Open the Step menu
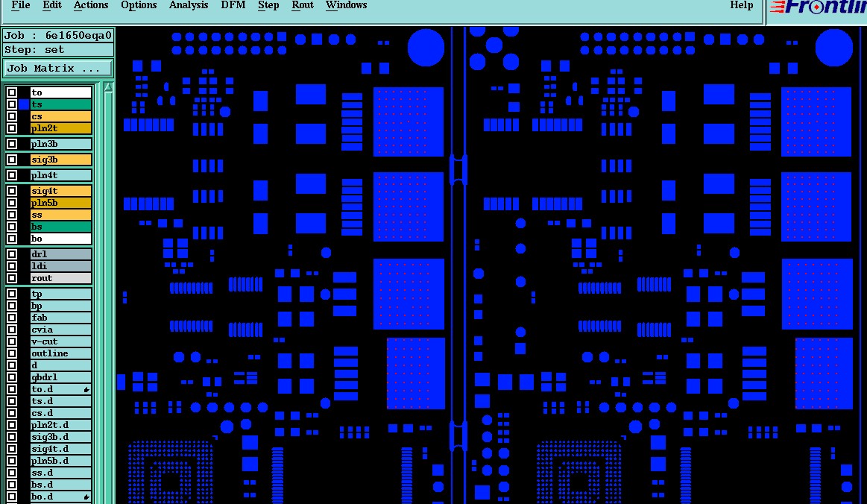The image size is (867, 504). 268,5
